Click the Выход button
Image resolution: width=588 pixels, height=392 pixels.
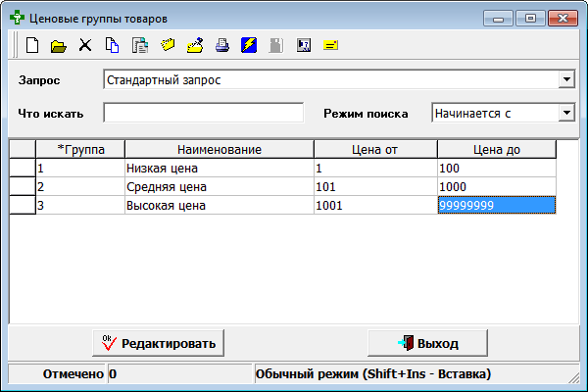tap(427, 343)
